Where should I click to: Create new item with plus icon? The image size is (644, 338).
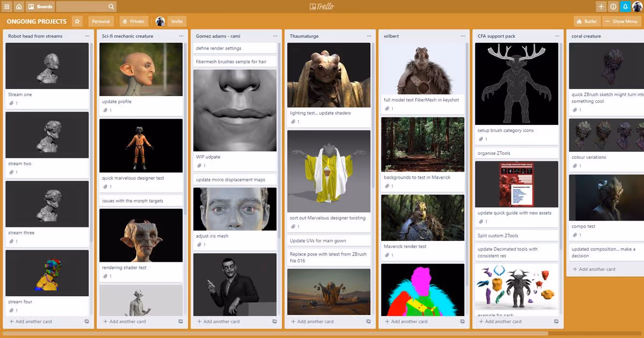(601, 6)
